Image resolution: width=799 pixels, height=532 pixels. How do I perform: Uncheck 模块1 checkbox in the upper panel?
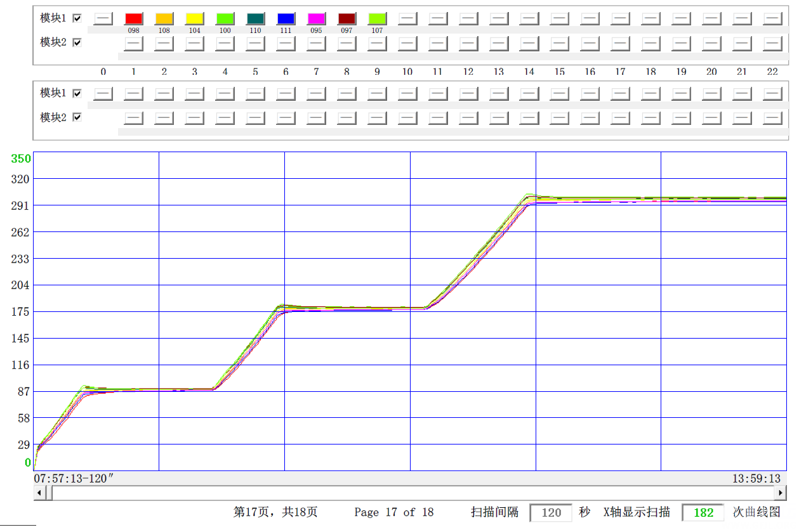click(x=77, y=18)
